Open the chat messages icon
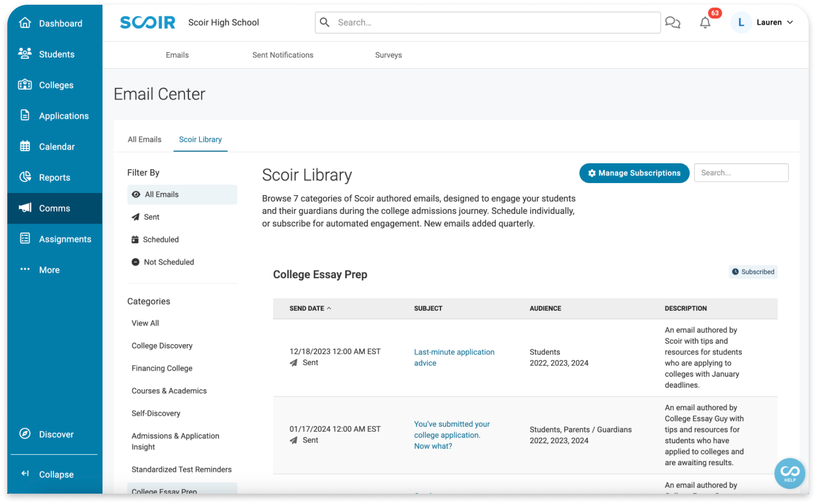This screenshot has height=504, width=816. point(672,22)
